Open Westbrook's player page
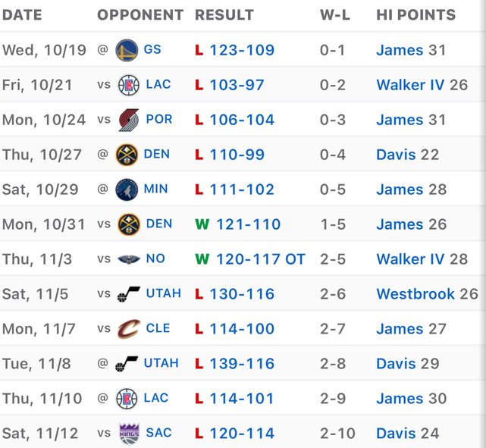Viewport: 486px width, 448px height. (x=415, y=294)
